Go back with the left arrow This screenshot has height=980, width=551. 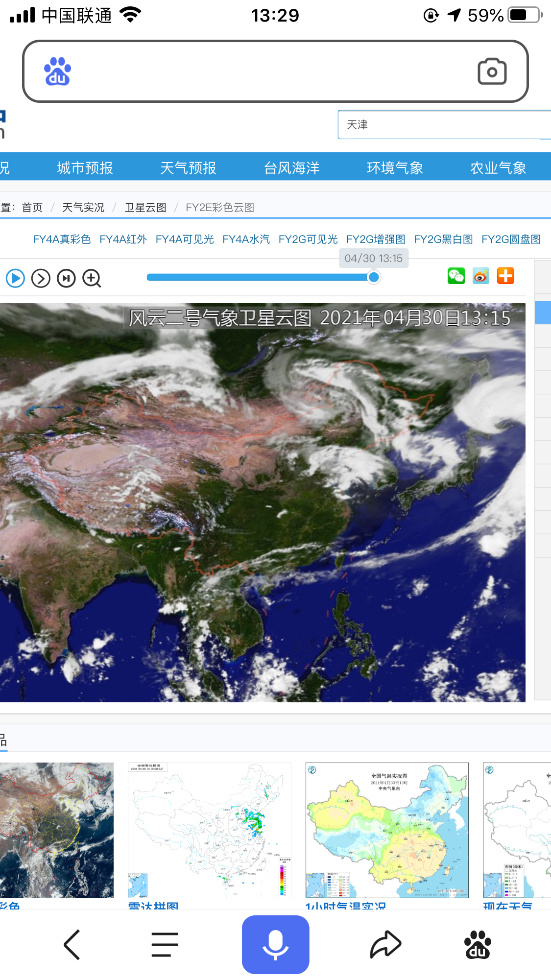coord(72,944)
